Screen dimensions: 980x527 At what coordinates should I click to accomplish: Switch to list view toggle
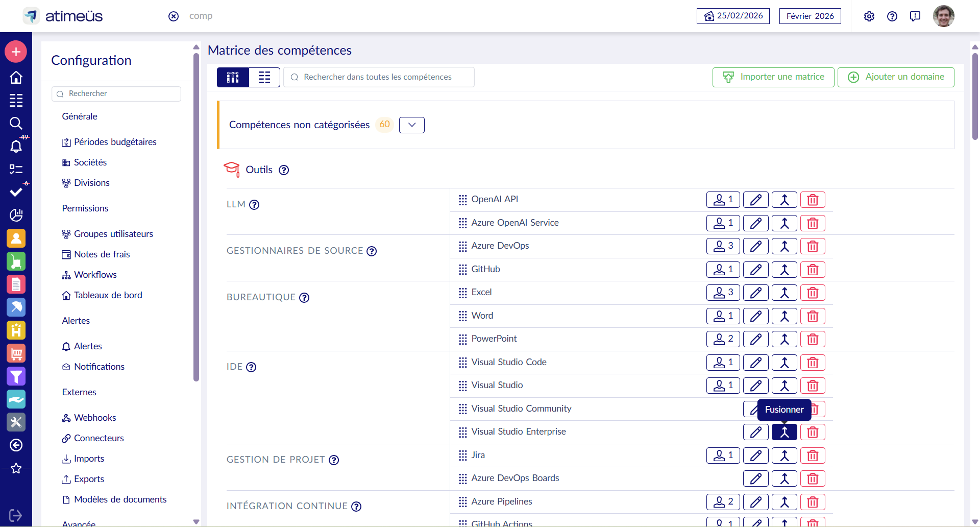pyautogui.click(x=264, y=77)
